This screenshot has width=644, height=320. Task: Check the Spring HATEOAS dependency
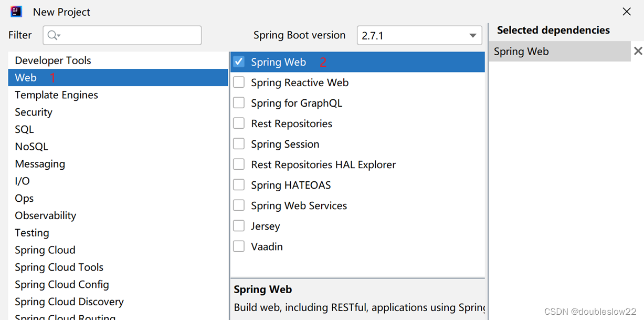pos(239,184)
